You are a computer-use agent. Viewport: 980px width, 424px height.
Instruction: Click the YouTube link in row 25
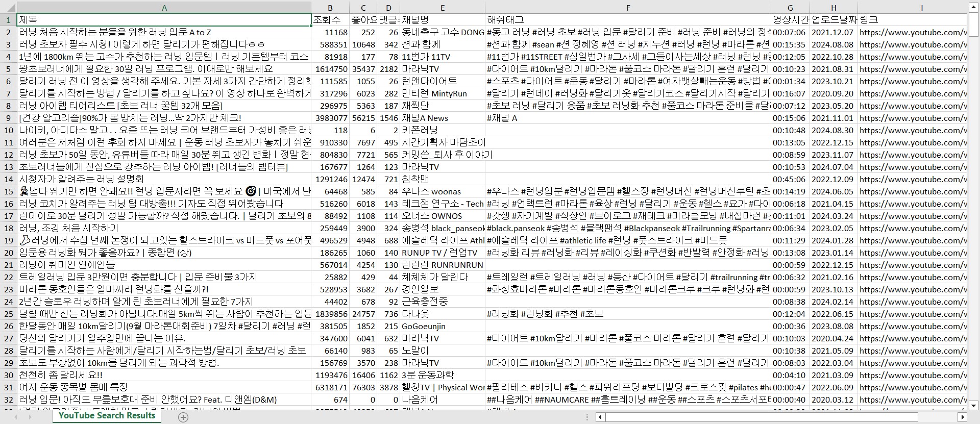click(912, 314)
